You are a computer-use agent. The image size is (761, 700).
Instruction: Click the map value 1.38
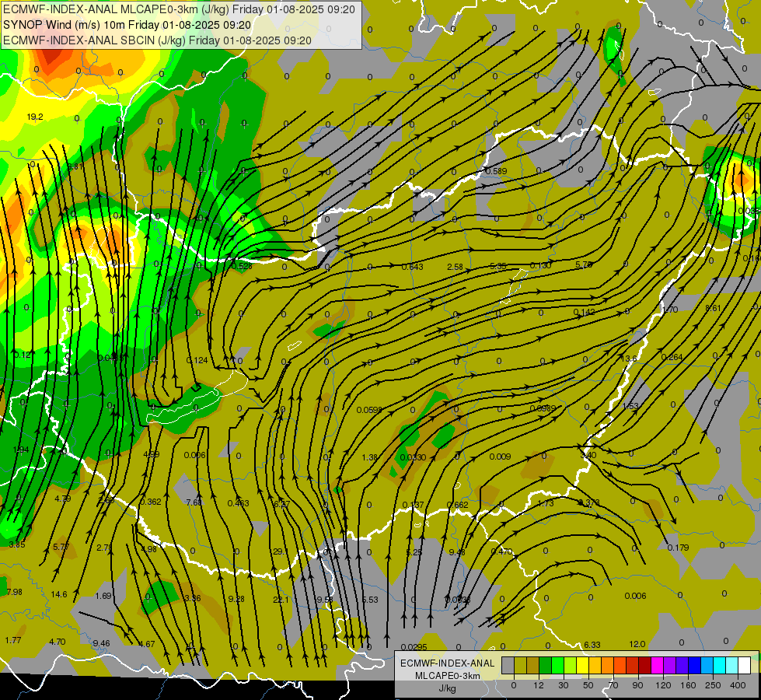(370, 457)
